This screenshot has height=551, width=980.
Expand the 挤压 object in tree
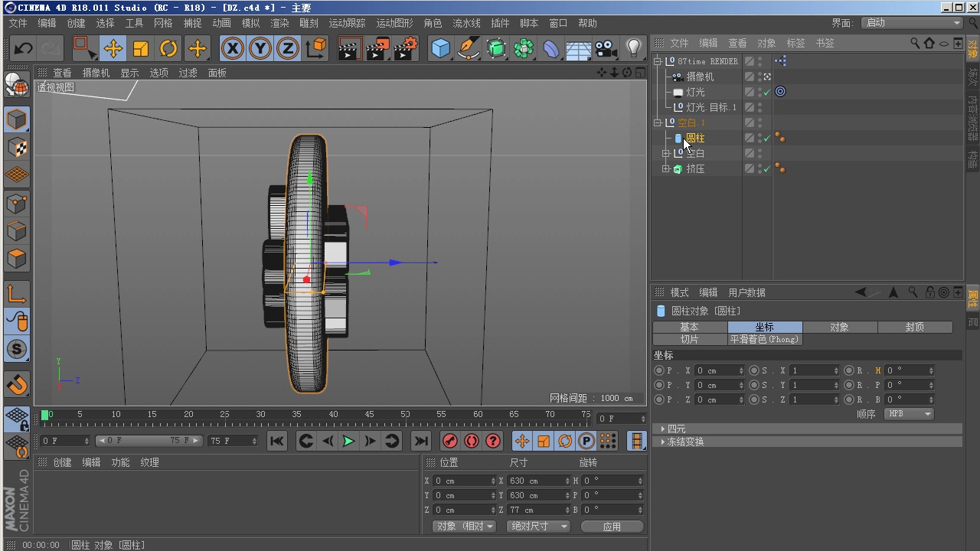pos(666,169)
